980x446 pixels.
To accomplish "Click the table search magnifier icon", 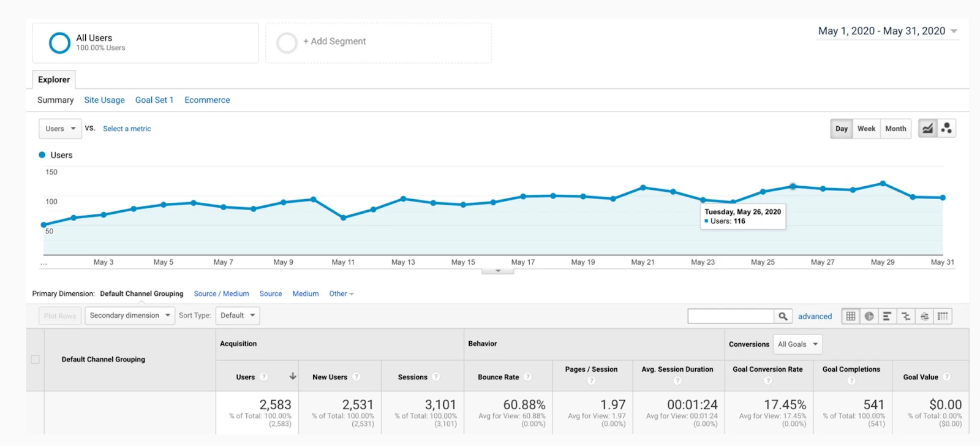I will (783, 316).
